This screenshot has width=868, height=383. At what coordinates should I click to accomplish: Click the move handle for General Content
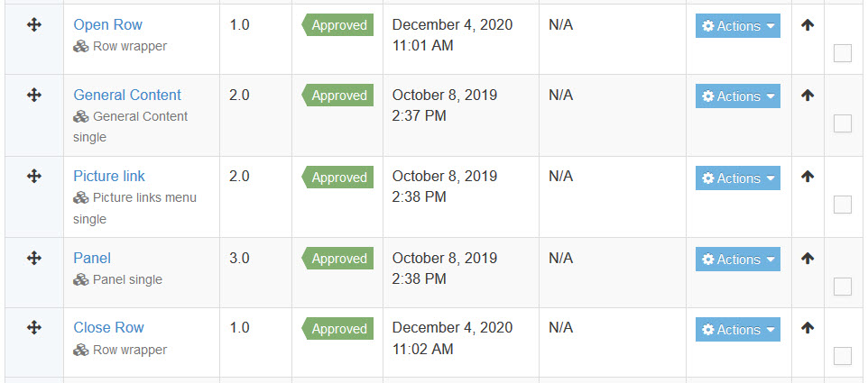tap(33, 95)
